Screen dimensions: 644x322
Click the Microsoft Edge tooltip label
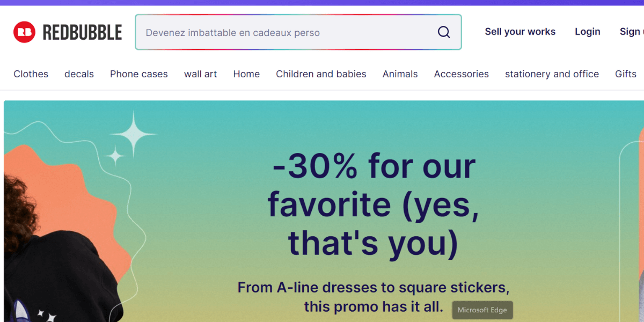[x=482, y=310]
